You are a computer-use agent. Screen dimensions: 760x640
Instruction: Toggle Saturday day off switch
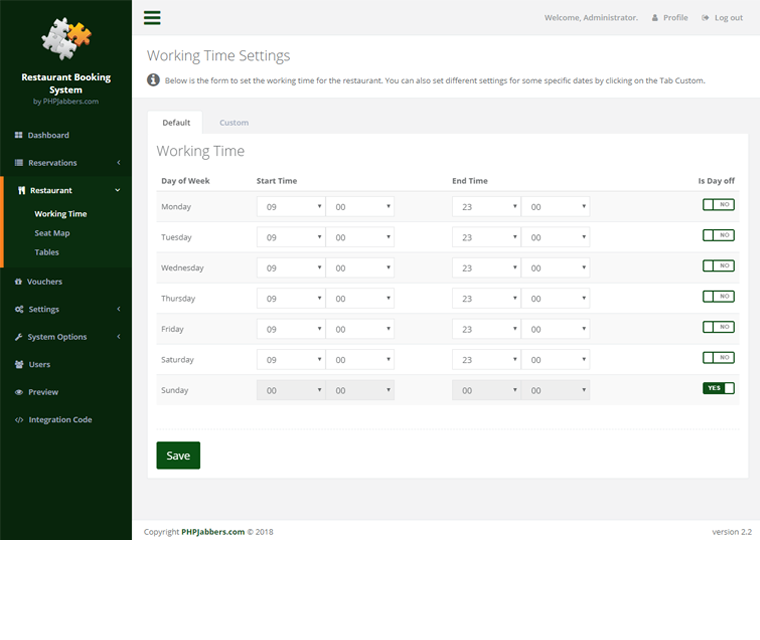[718, 357]
